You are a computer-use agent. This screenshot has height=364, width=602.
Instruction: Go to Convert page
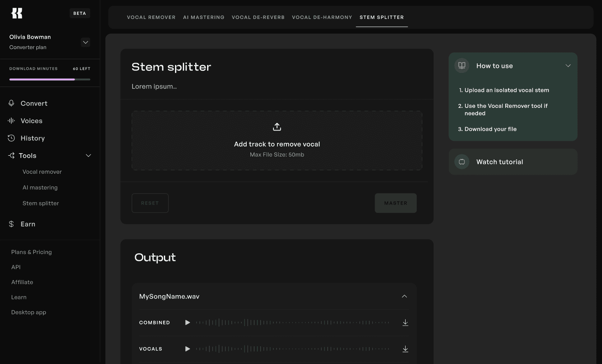pos(34,103)
